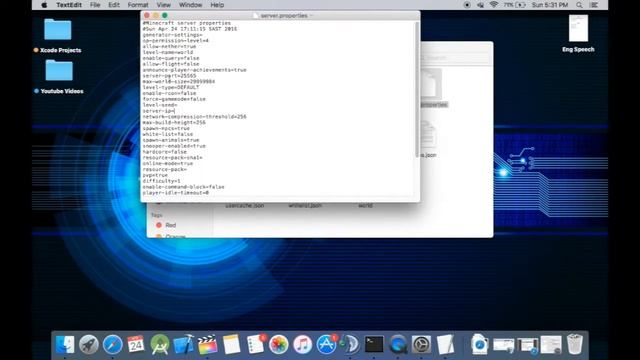Click the level-name=world line
The height and width of the screenshot is (360, 640).
coord(168,52)
